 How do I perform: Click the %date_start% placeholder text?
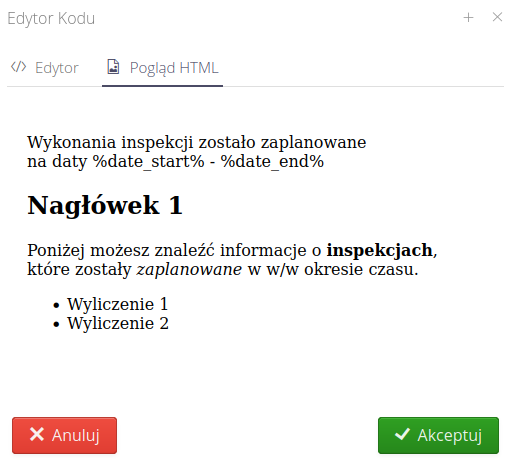pyautogui.click(x=148, y=162)
